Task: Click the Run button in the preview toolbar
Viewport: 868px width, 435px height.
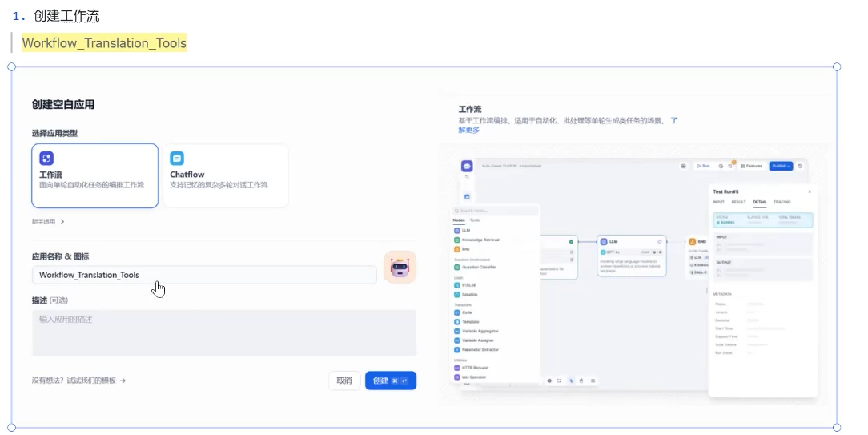Action: [703, 167]
